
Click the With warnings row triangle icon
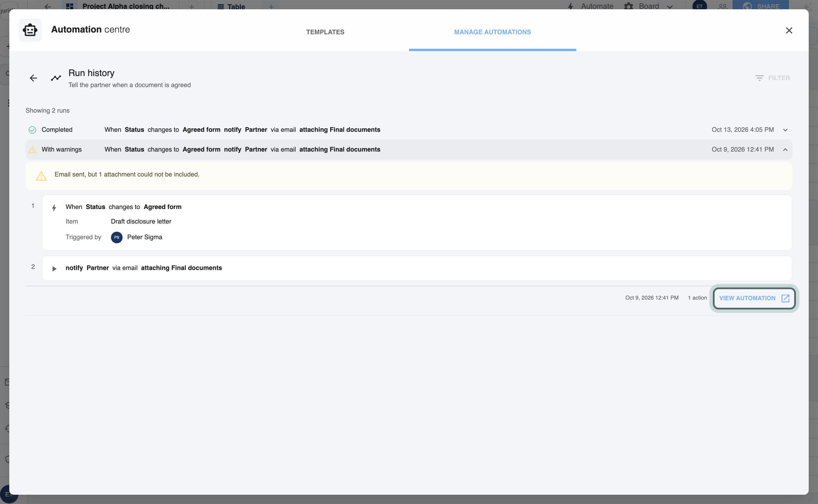click(x=32, y=150)
